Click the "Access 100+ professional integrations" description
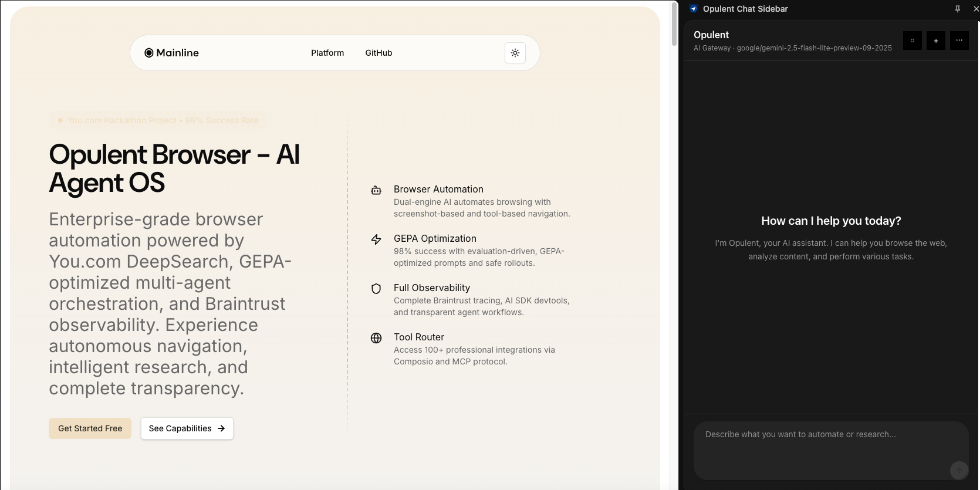980x490 pixels. (x=474, y=356)
